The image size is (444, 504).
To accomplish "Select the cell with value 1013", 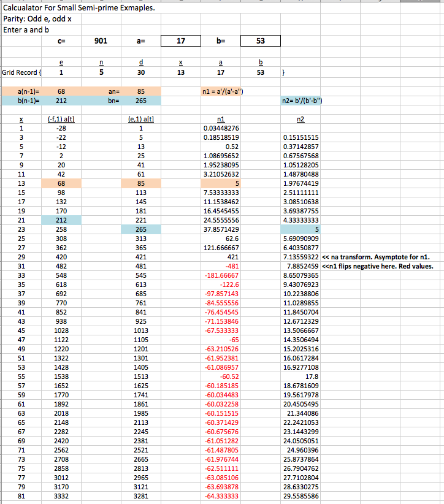I will point(141,330).
